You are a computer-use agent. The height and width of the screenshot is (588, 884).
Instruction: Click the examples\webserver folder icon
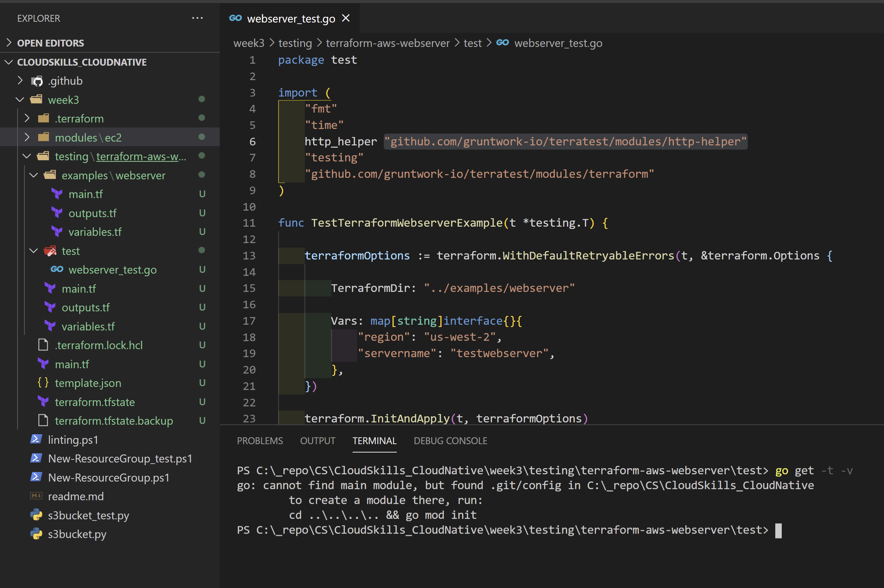tap(50, 175)
